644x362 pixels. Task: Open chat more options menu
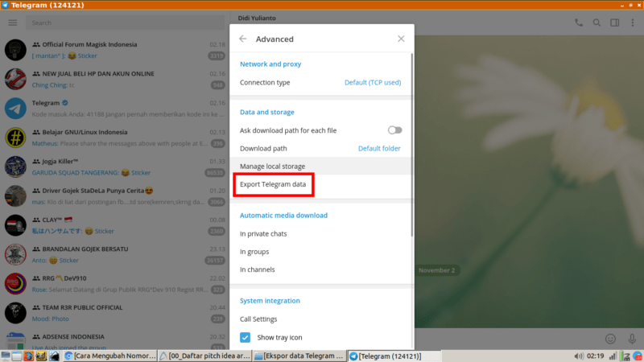(633, 23)
